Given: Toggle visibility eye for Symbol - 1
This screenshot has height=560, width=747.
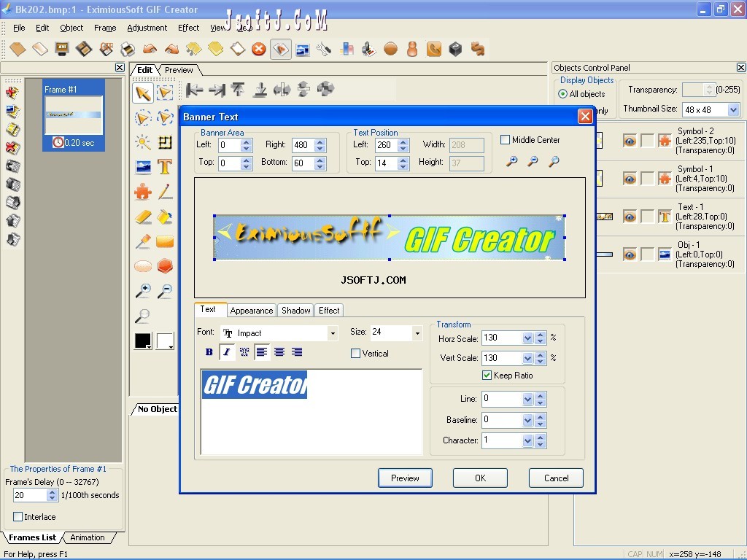Looking at the screenshot, I should click(x=630, y=179).
